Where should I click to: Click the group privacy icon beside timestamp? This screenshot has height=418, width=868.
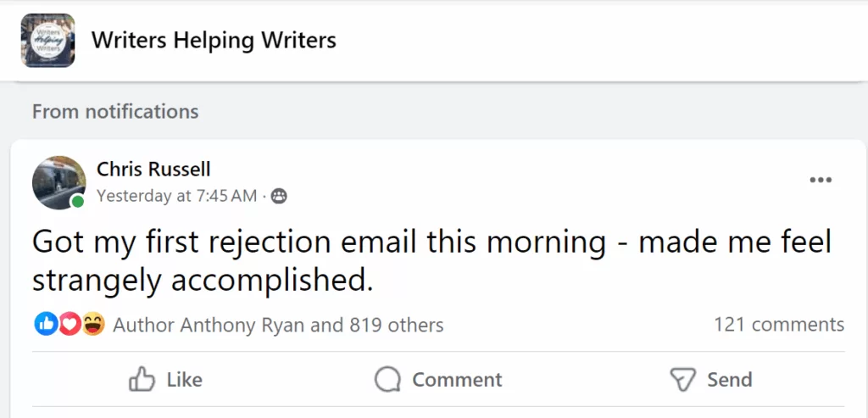pyautogui.click(x=279, y=197)
